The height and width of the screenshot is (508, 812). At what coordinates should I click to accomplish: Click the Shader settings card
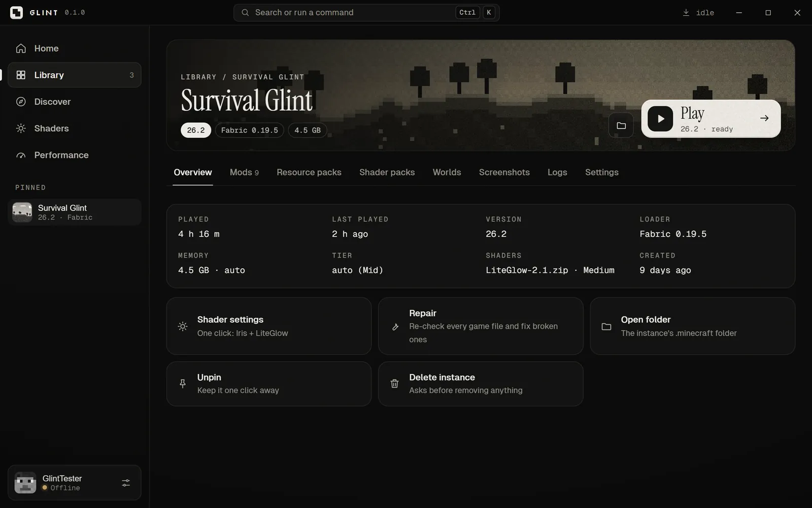pos(269,326)
